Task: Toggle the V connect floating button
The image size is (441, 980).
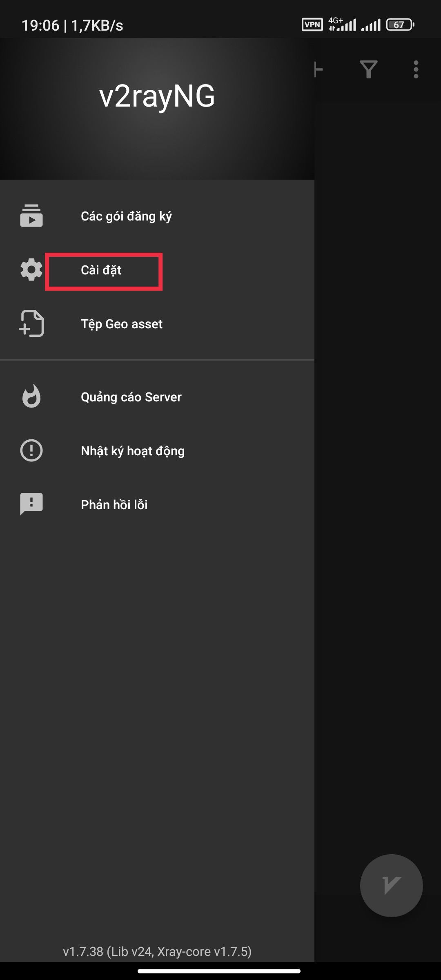Action: (391, 885)
